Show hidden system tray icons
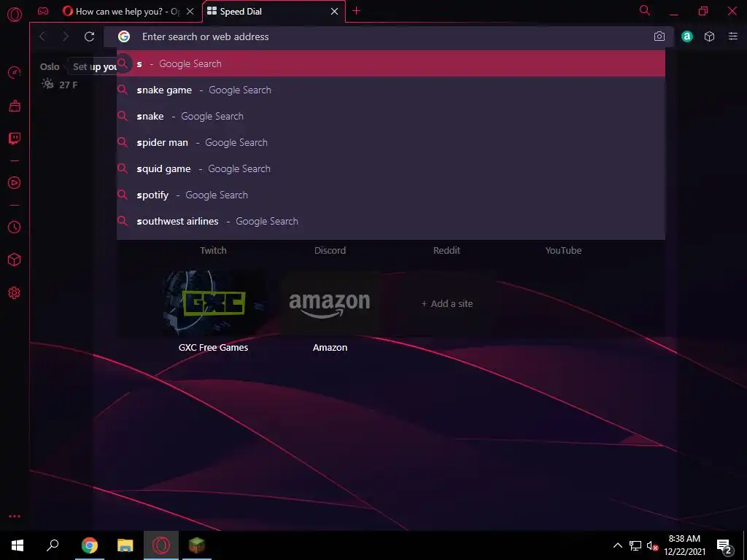 [617, 545]
